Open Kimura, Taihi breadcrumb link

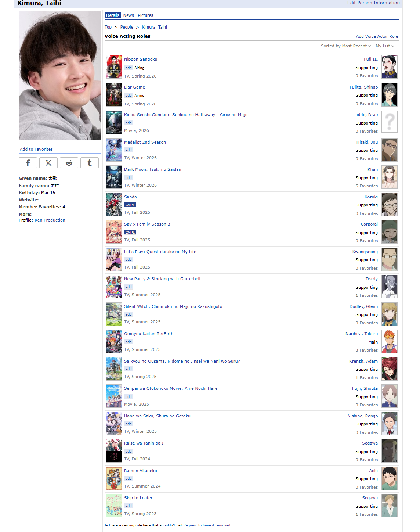(154, 27)
